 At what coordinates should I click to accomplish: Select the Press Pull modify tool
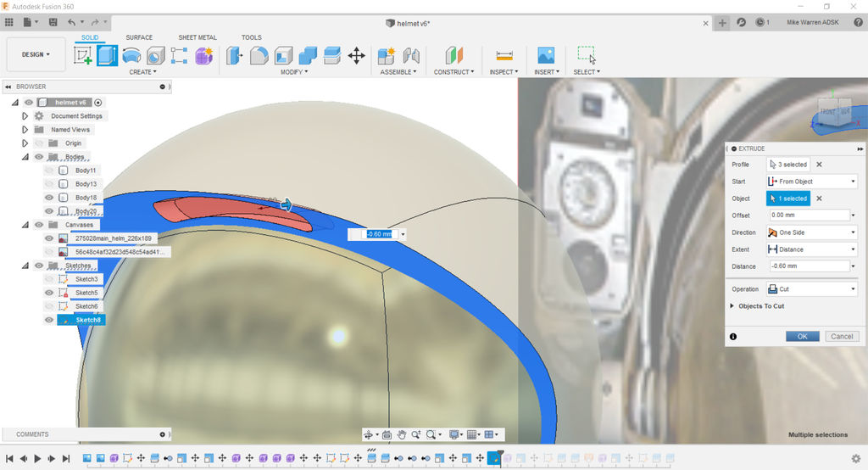pyautogui.click(x=235, y=55)
